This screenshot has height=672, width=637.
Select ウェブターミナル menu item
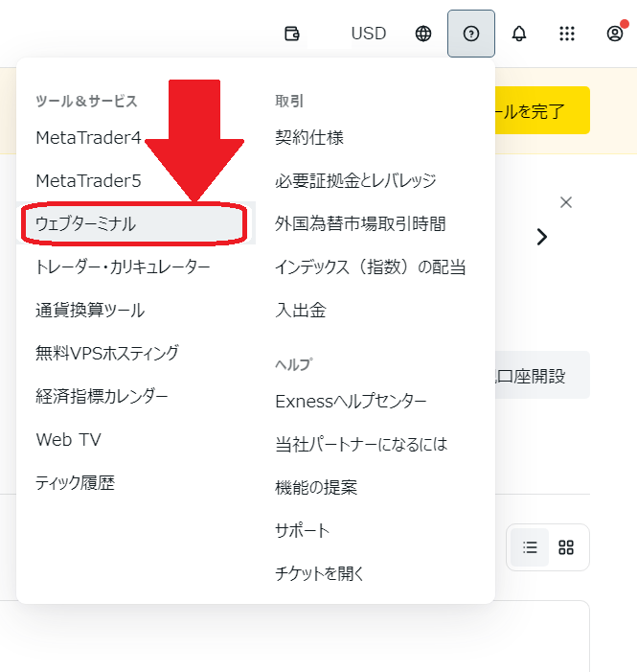tap(136, 223)
